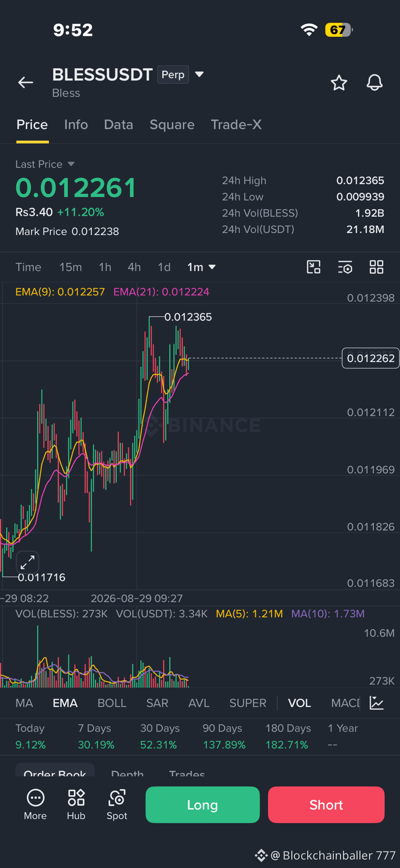
Task: Tap the 1 Year performance entry
Action: (x=343, y=737)
